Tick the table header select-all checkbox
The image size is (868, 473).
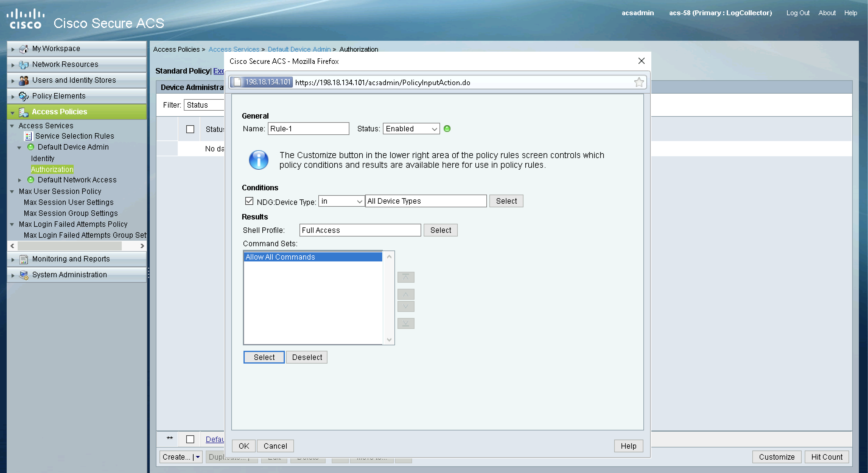pos(190,129)
